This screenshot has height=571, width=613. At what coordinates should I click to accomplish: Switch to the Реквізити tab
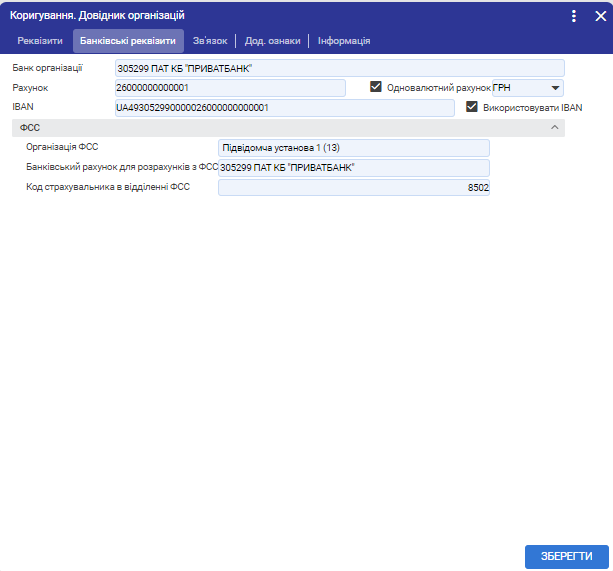(x=40, y=41)
